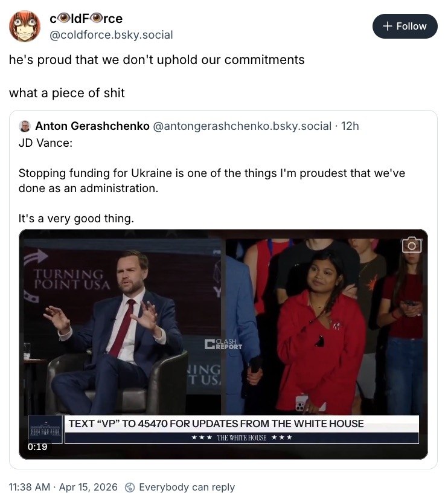The height and width of the screenshot is (499, 448).
Task: Click the 0:19 video duration badge
Action: [37, 447]
